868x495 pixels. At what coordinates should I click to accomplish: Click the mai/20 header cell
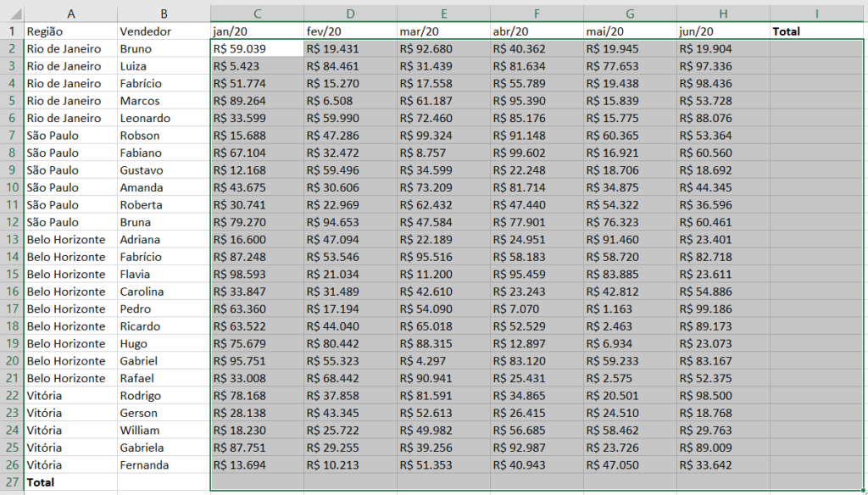tap(630, 31)
